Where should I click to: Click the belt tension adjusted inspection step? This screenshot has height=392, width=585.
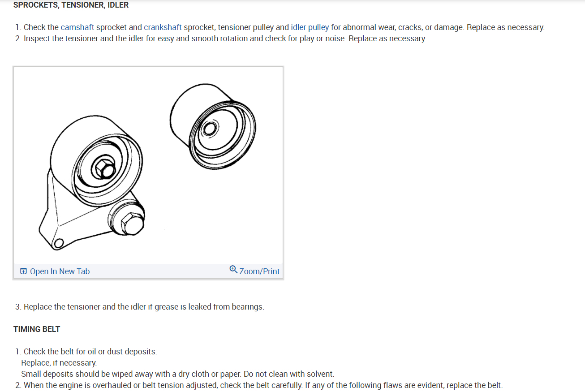pos(259,385)
